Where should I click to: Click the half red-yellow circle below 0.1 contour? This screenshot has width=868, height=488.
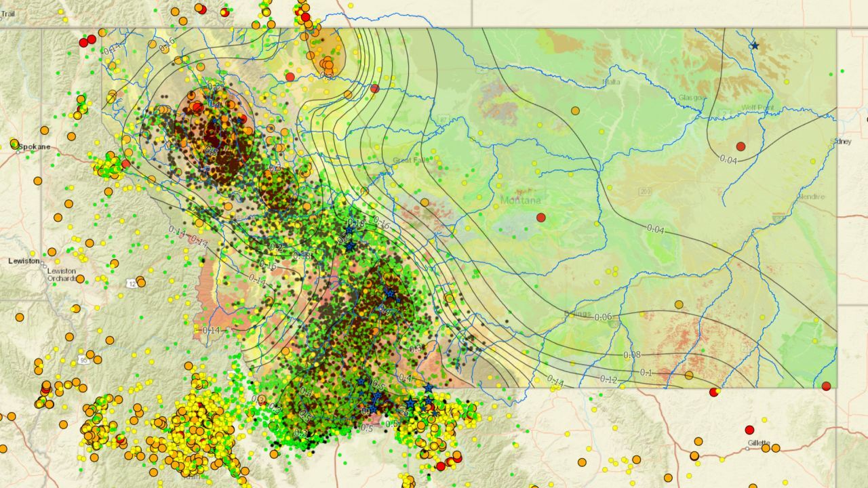(713, 392)
